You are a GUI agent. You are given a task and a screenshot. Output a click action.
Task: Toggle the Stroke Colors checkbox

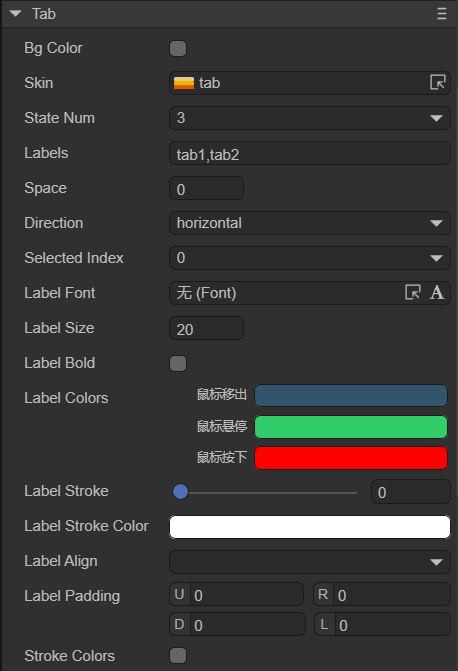(x=178, y=655)
